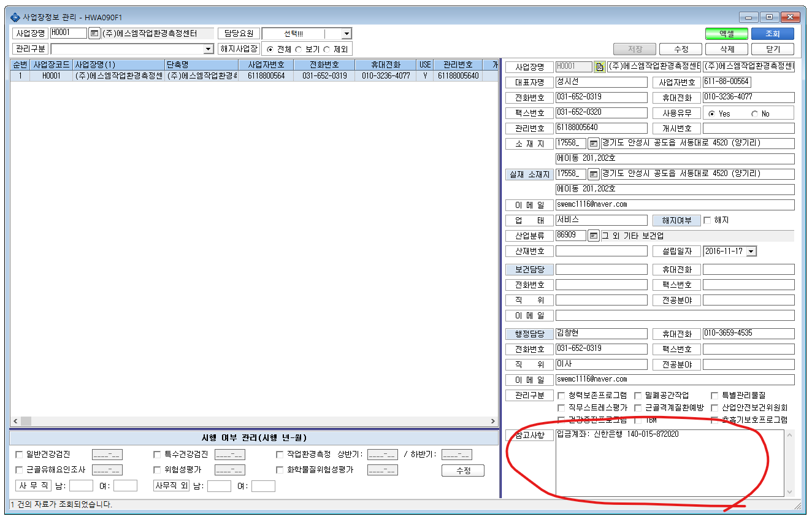Click the document icon next to 사업장명 code field
812x519 pixels.
coord(600,67)
